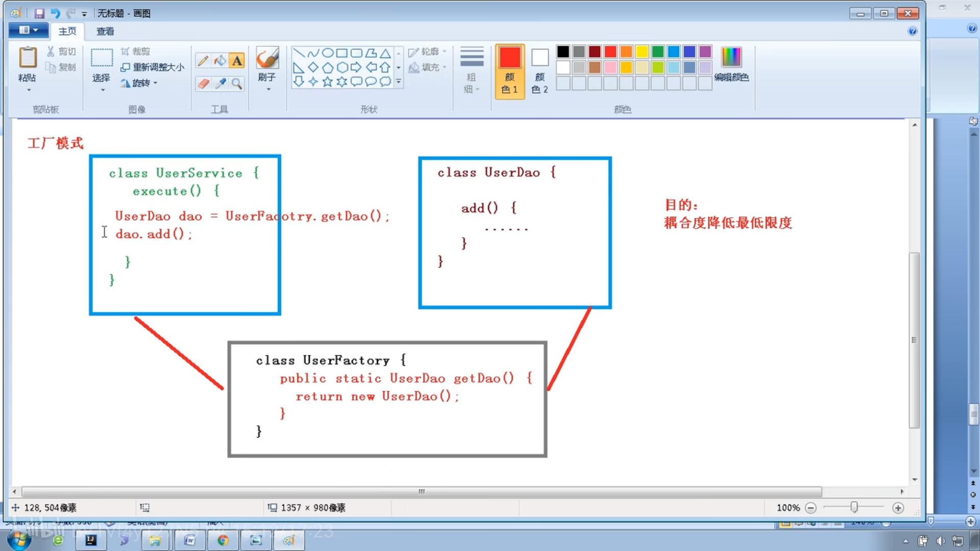Pick the yellow color swatch

coord(642,52)
